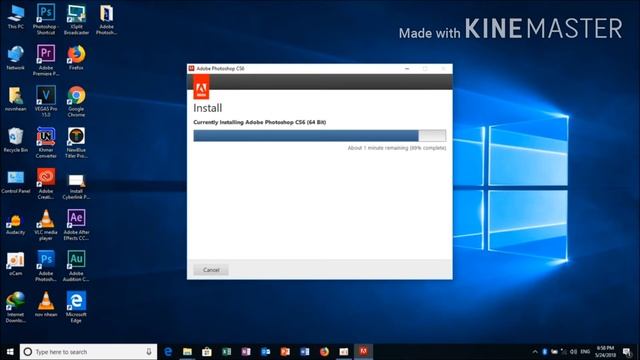Select Photoshop - Shortcut desktop icon
The image size is (640, 360).
pos(46,19)
